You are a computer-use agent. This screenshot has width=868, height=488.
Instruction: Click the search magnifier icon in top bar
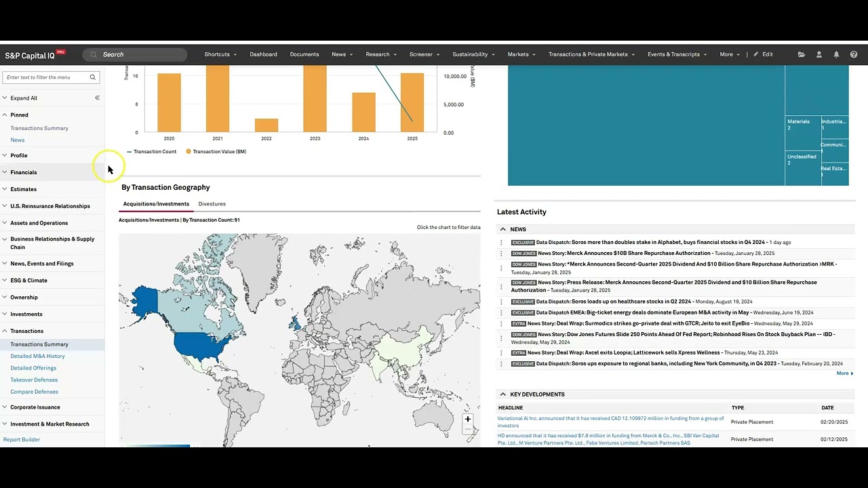[x=94, y=55]
